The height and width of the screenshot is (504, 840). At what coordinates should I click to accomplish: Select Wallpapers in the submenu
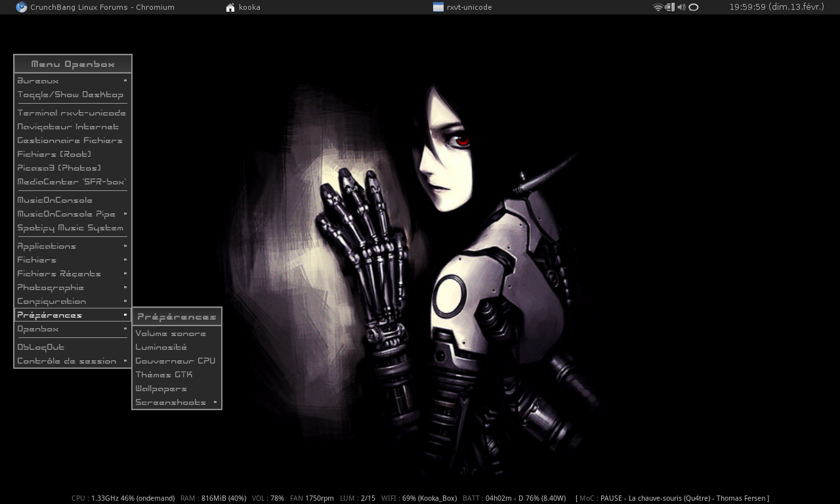tap(177, 388)
